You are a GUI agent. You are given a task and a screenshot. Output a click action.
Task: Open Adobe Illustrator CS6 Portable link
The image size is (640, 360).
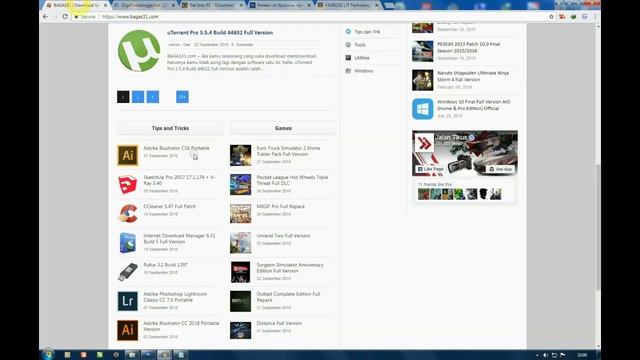(176, 148)
